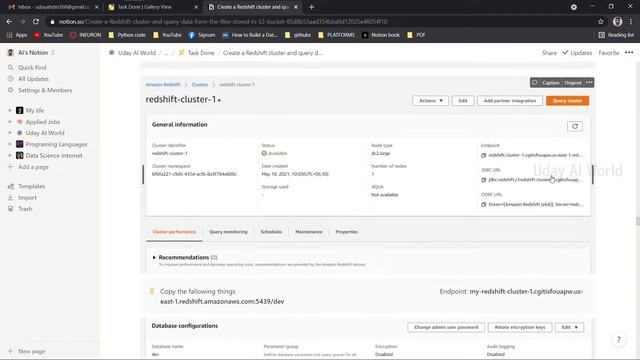Click Change admin user password button
640x360 pixels.
(446, 327)
